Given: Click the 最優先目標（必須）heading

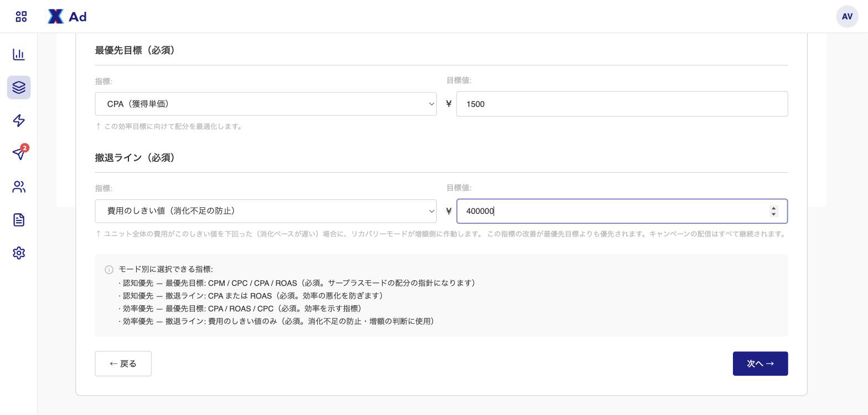Looking at the screenshot, I should tap(137, 50).
